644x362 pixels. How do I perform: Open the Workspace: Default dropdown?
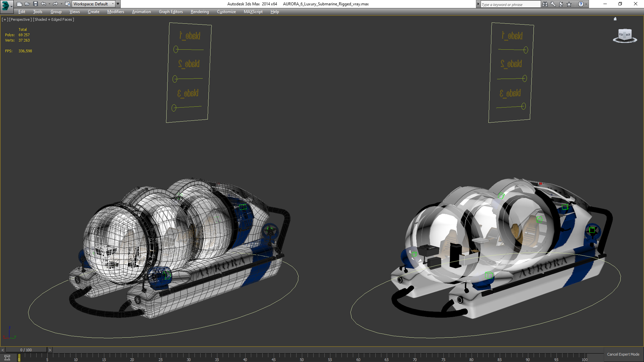(x=94, y=4)
